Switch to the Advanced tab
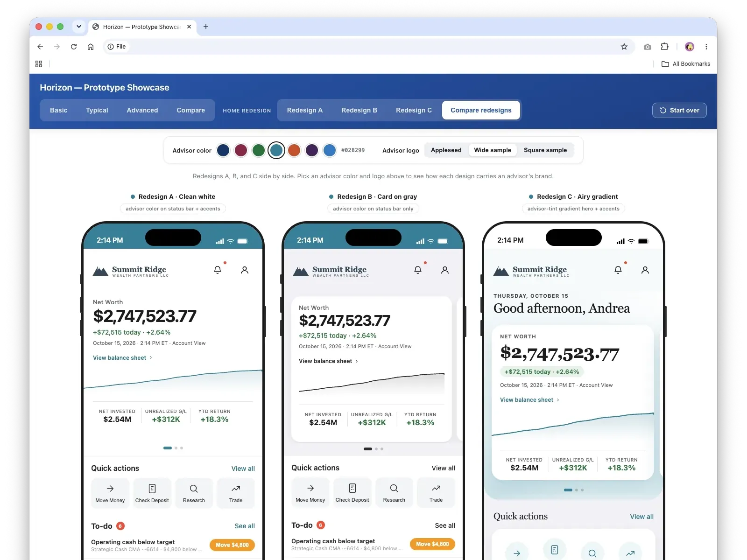 click(142, 110)
